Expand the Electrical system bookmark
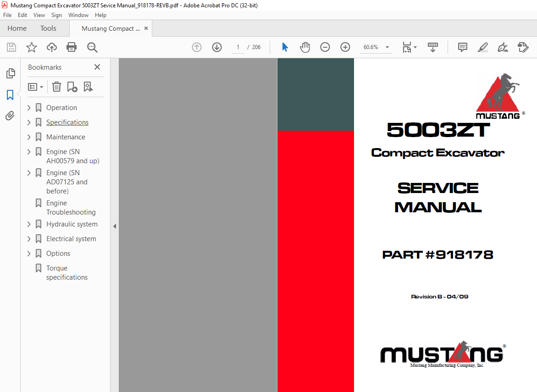Screen dimensions: 537x392 (x=29, y=239)
